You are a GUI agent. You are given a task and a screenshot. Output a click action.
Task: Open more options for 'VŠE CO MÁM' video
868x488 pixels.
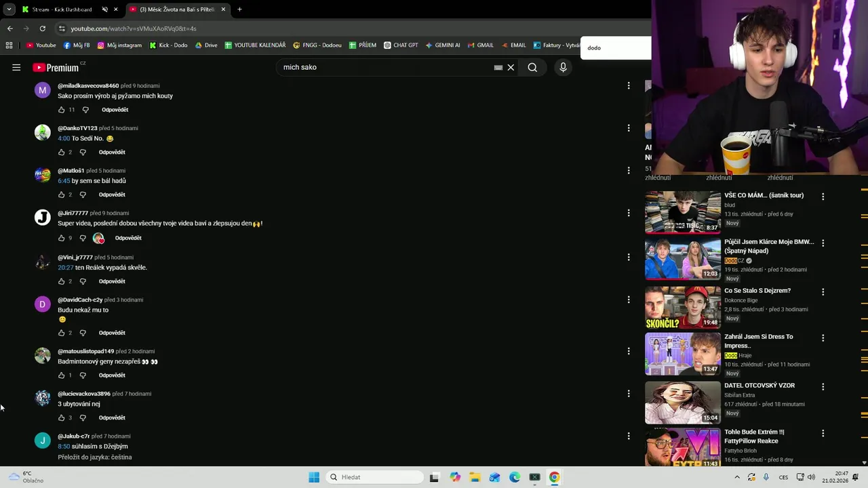(x=823, y=197)
